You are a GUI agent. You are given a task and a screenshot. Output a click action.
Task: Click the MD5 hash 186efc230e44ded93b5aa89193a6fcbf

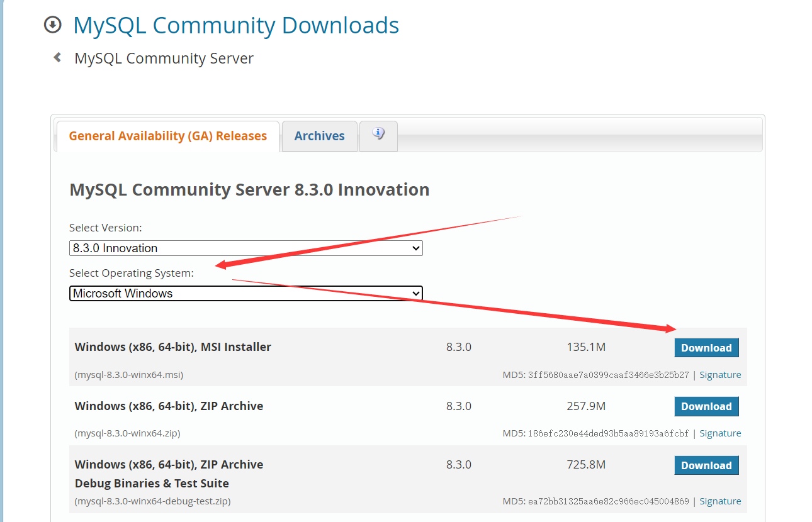click(x=609, y=433)
